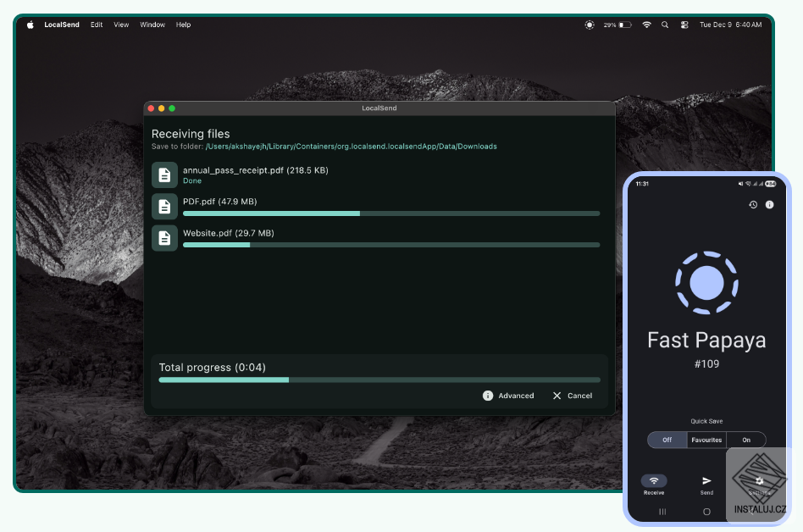Click the annual_pass_receipt.pdf file icon
This screenshot has height=532, width=803.
[164, 175]
